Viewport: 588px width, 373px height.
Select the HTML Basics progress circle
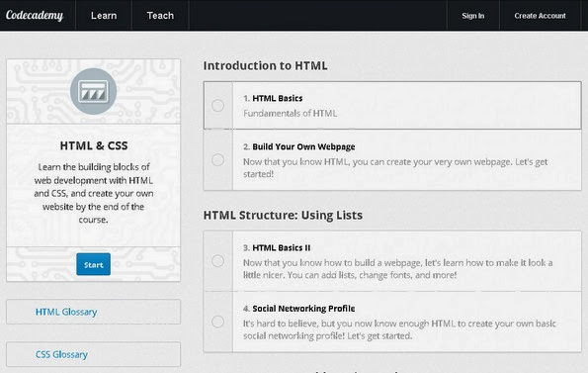point(217,106)
